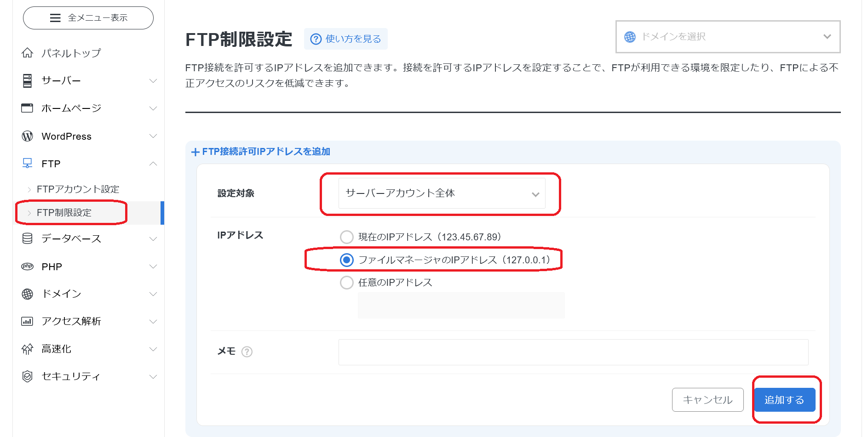Expand the WordPress menu chevron

click(x=153, y=136)
